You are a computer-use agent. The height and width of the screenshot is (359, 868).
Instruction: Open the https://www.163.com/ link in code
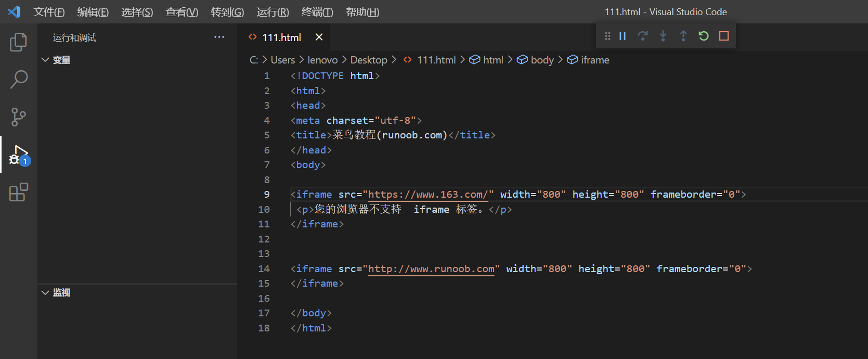pyautogui.click(x=427, y=195)
